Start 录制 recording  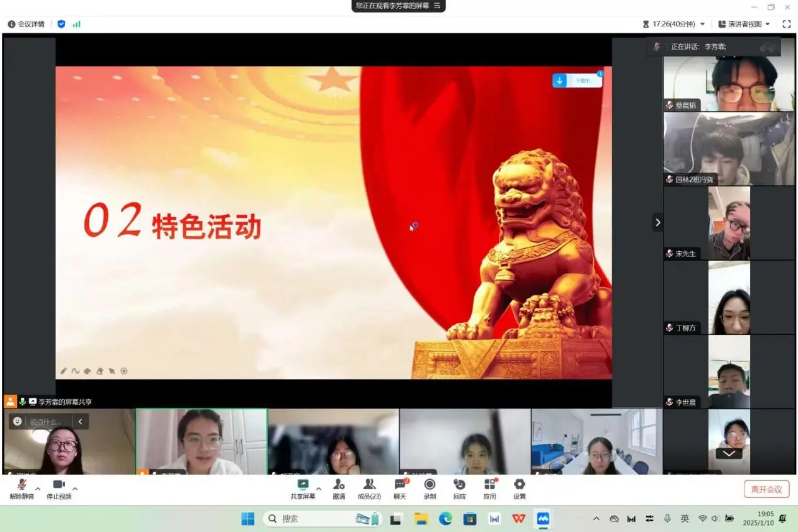tap(430, 488)
